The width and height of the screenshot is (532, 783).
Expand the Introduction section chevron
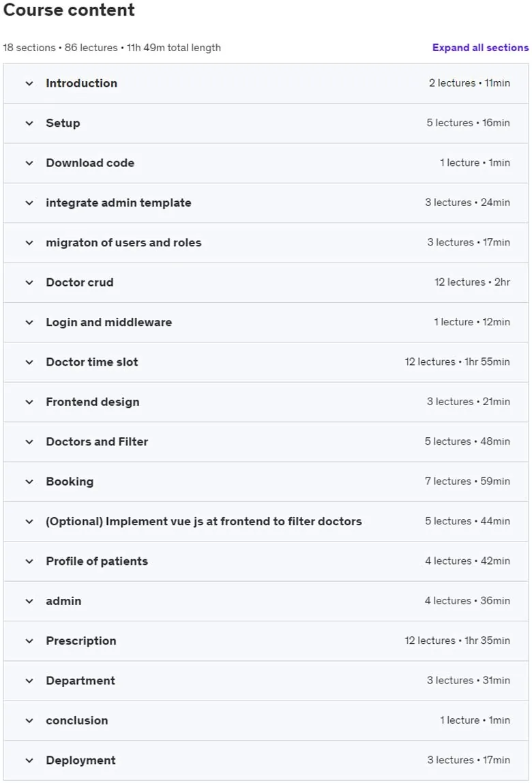pos(29,83)
